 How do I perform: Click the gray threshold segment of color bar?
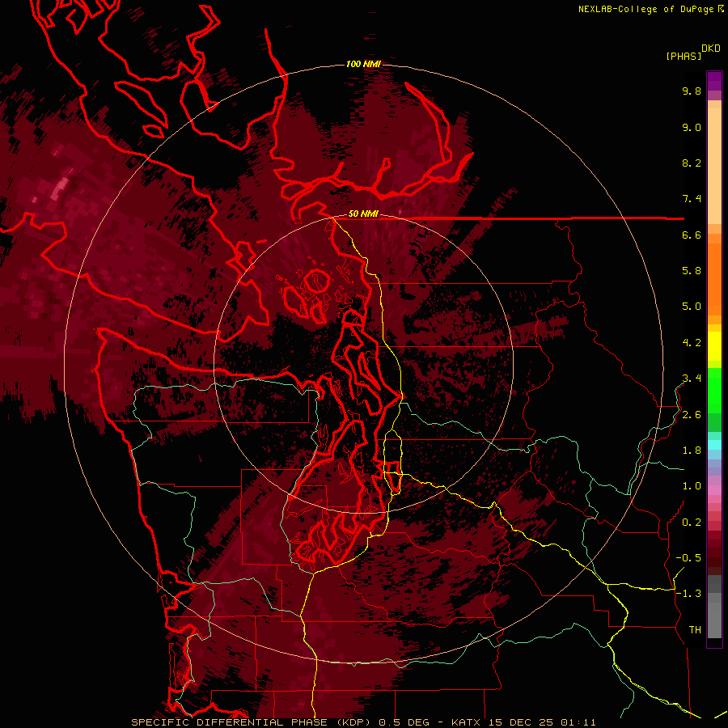714,607
